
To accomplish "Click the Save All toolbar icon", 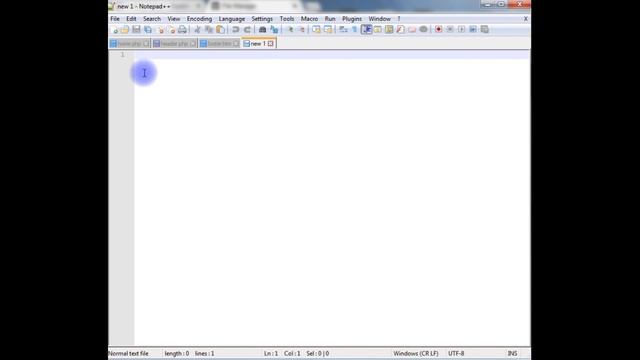I will click(x=148, y=29).
